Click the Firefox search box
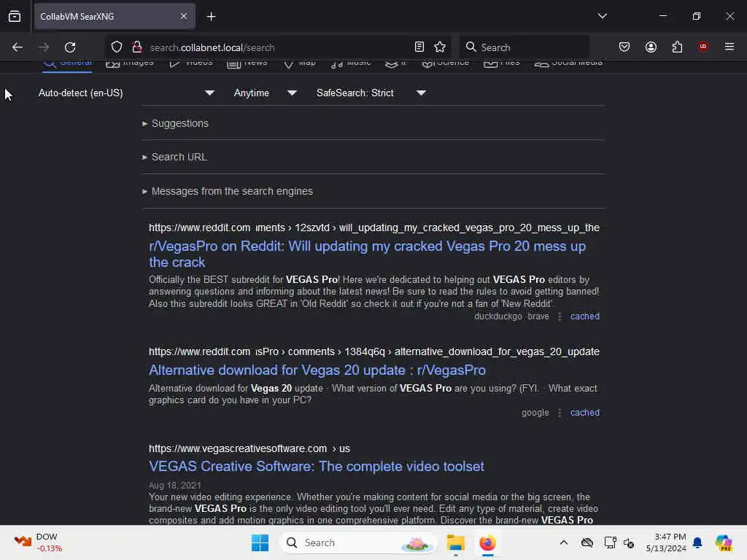The height and width of the screenshot is (560, 747). tap(524, 47)
